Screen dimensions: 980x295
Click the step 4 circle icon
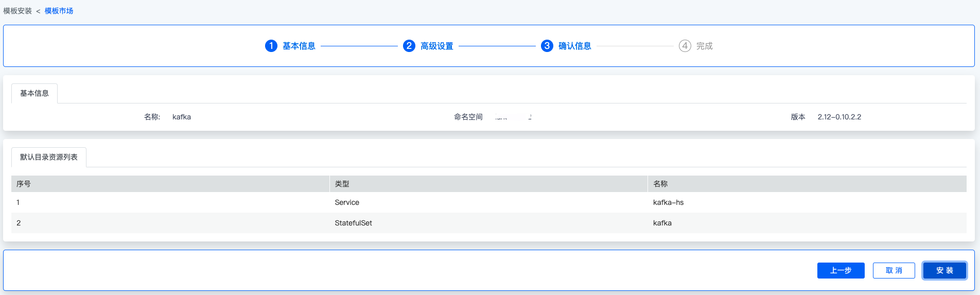(685, 46)
